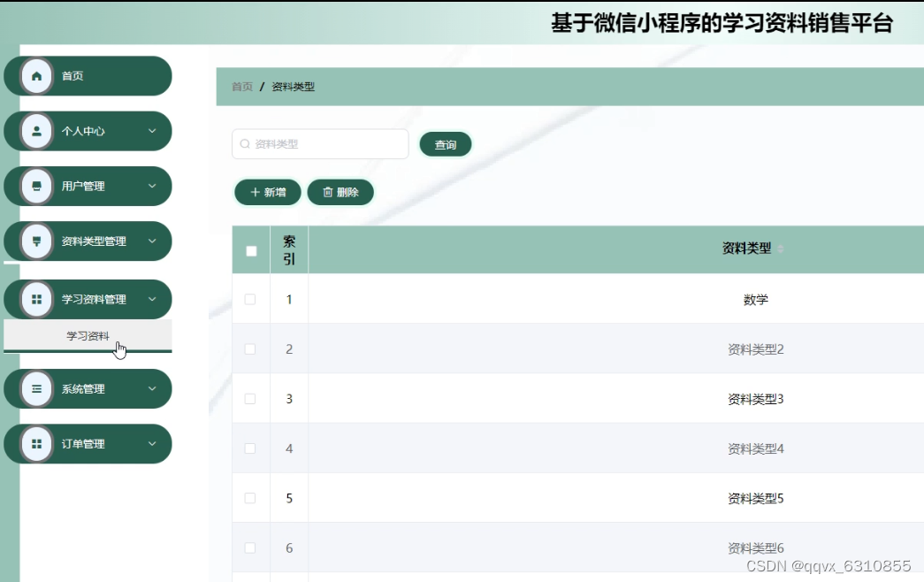
Task: Check the checkbox for row 资料类型2
Action: [250, 348]
